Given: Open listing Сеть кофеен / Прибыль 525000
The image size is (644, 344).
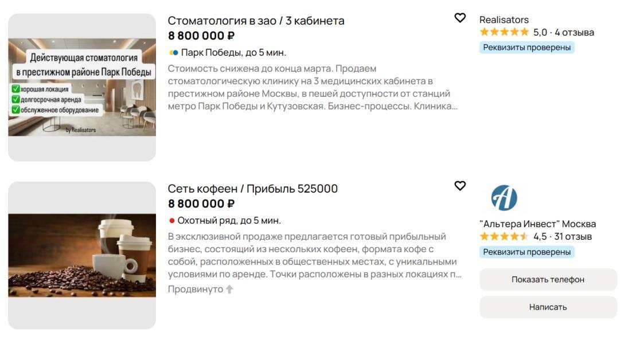Looking at the screenshot, I should [252, 189].
